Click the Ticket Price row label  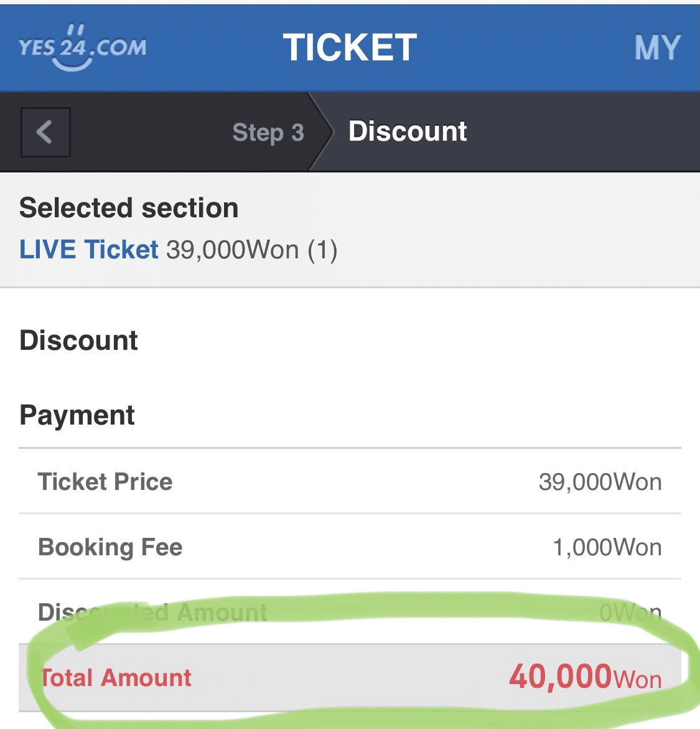tap(105, 482)
